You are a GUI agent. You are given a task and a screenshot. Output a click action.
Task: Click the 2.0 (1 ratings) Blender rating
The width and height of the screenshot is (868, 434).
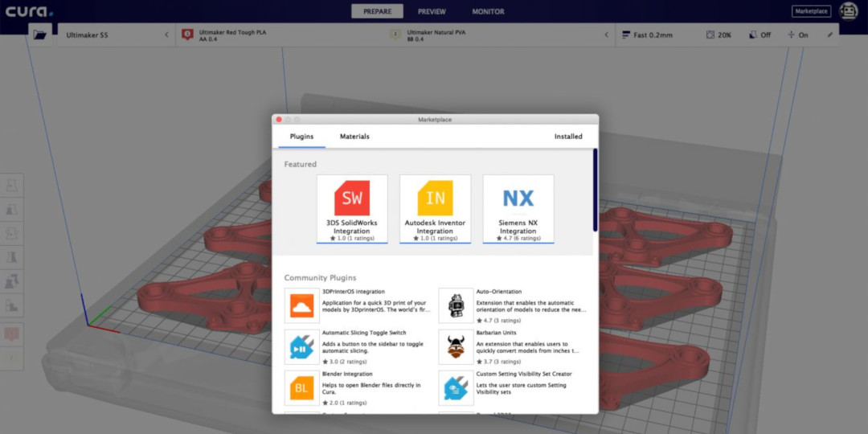click(x=344, y=403)
